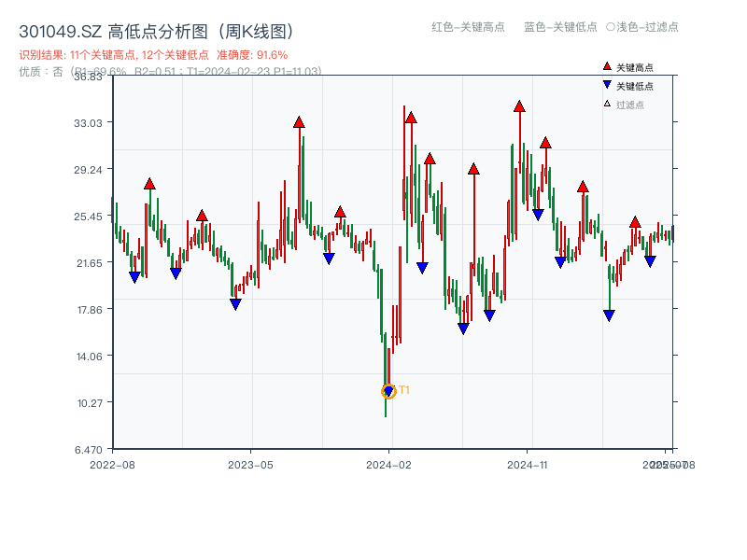747x560 pixels.
Task: Toggle the 浅色-过滤点 series visibility
Action: click(644, 28)
